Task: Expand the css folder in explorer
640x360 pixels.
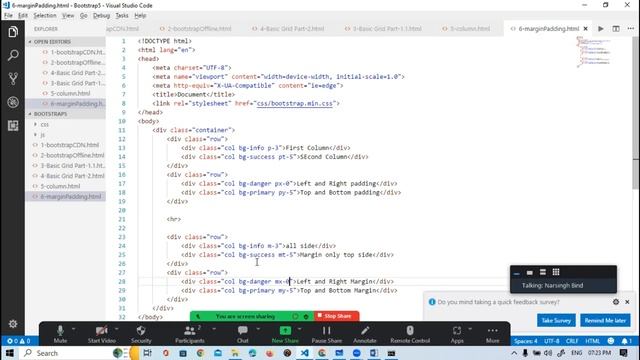Action: pyautogui.click(x=44, y=124)
